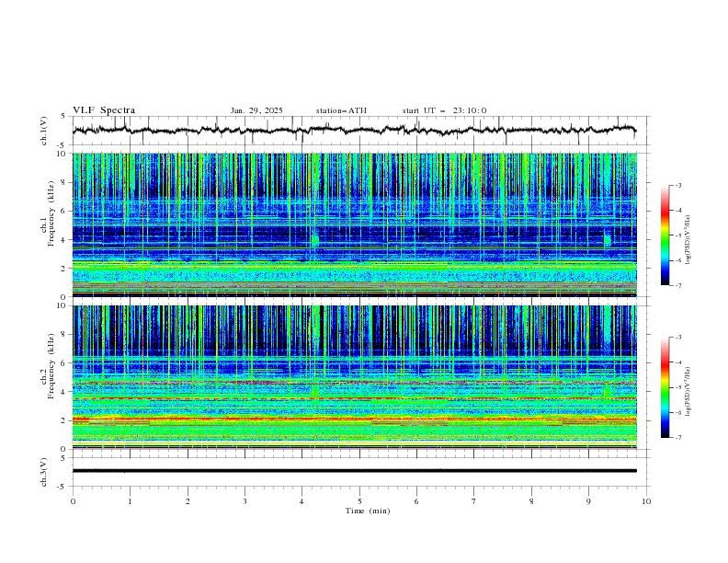
Task: Click the "6" kHz tick on ch.2 spectrogram
Action: [64, 363]
